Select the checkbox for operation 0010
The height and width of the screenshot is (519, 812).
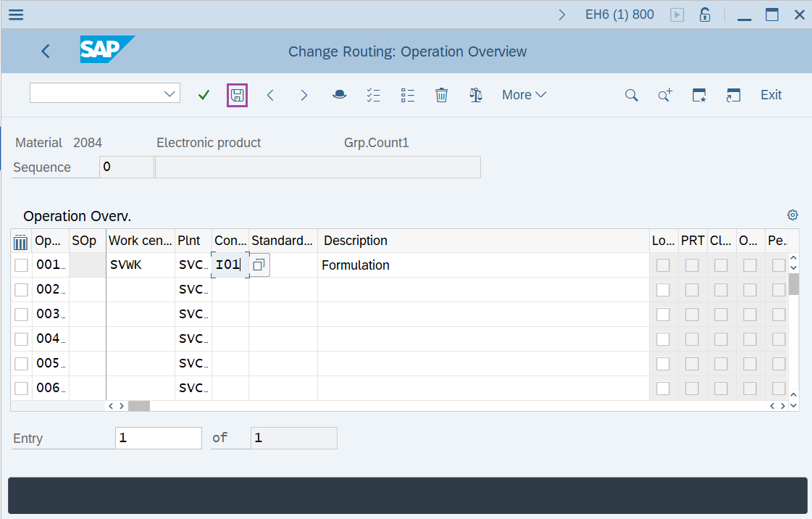coord(21,265)
